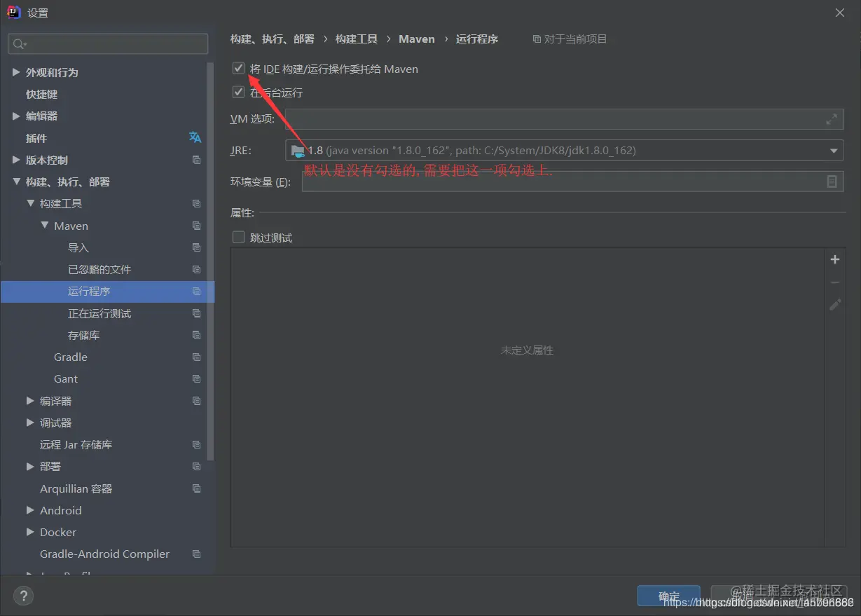The image size is (861, 616).
Task: Click the project-scope icon beside 版本控制
Action: point(196,160)
